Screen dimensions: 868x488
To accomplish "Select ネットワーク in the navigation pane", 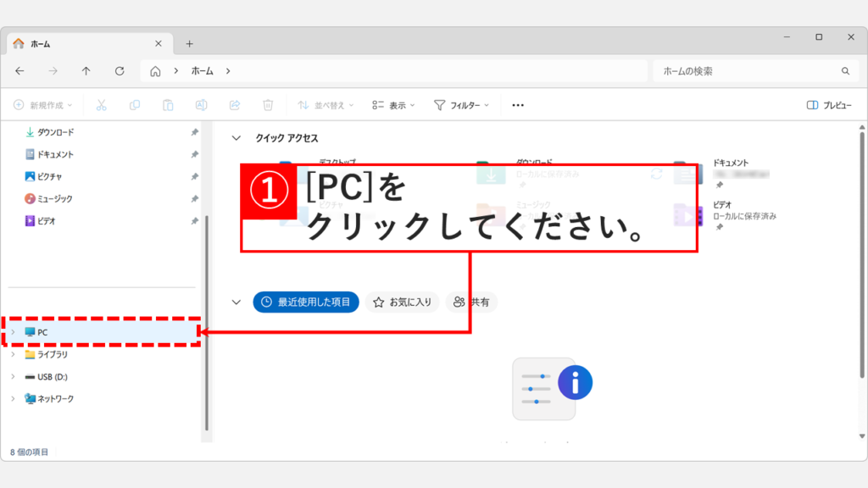I will point(49,399).
